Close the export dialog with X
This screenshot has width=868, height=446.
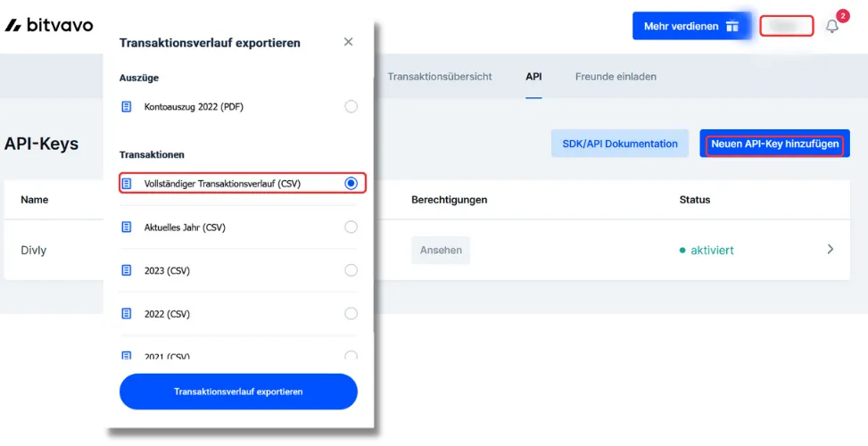pos(349,42)
